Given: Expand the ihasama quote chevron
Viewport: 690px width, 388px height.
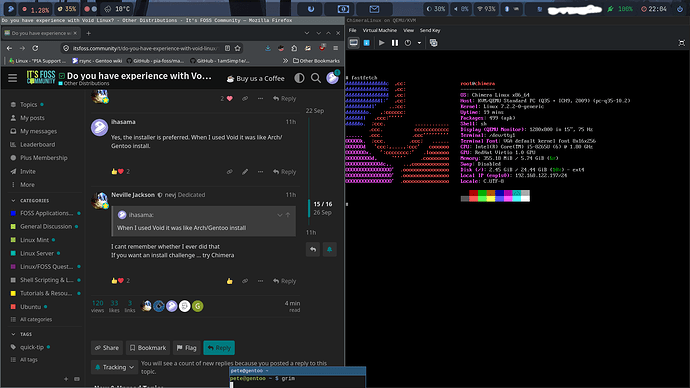Looking at the screenshot, I should [279, 215].
